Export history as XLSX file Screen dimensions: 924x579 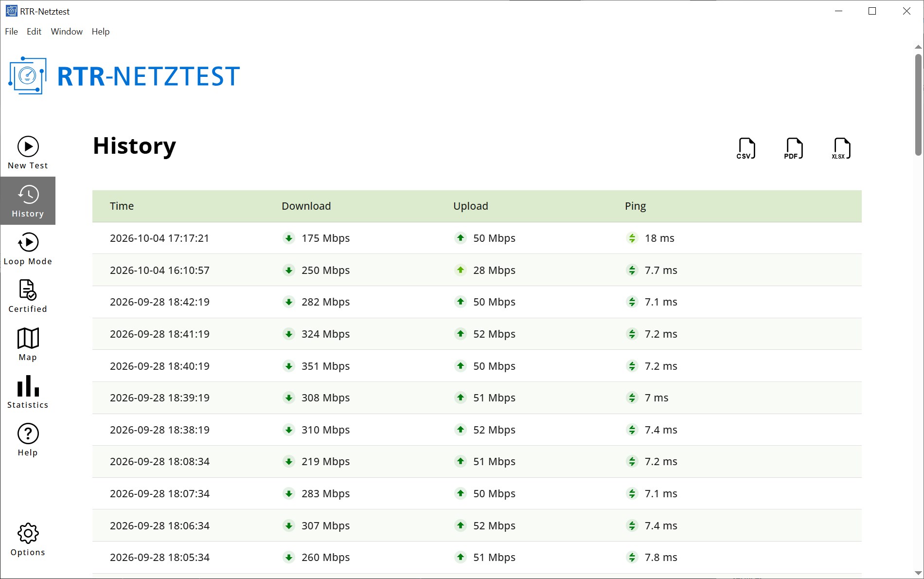click(841, 148)
